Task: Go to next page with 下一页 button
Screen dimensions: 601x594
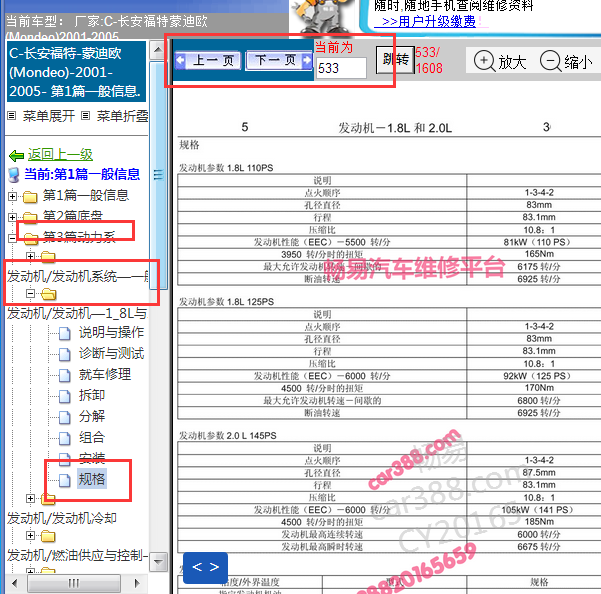Action: click(279, 60)
